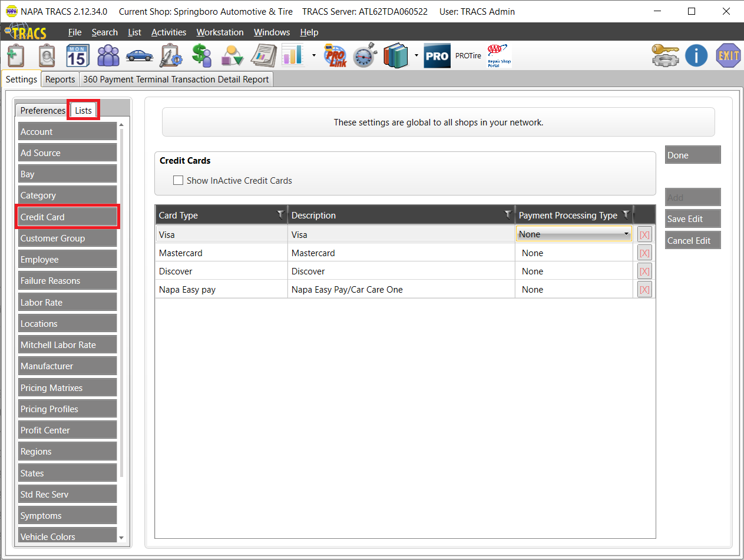Delete the Mastercard row with [X]
744x560 pixels.
click(644, 253)
